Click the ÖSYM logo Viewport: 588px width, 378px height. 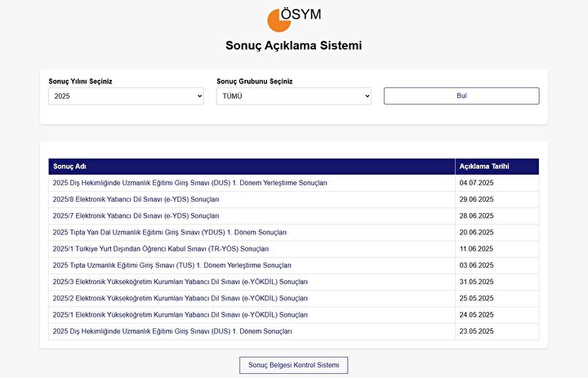tap(294, 20)
